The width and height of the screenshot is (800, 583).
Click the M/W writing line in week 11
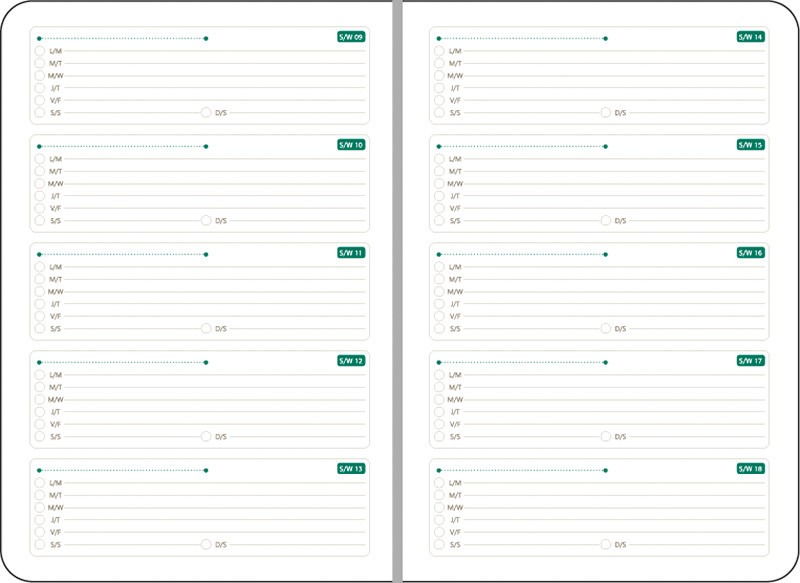(x=215, y=292)
